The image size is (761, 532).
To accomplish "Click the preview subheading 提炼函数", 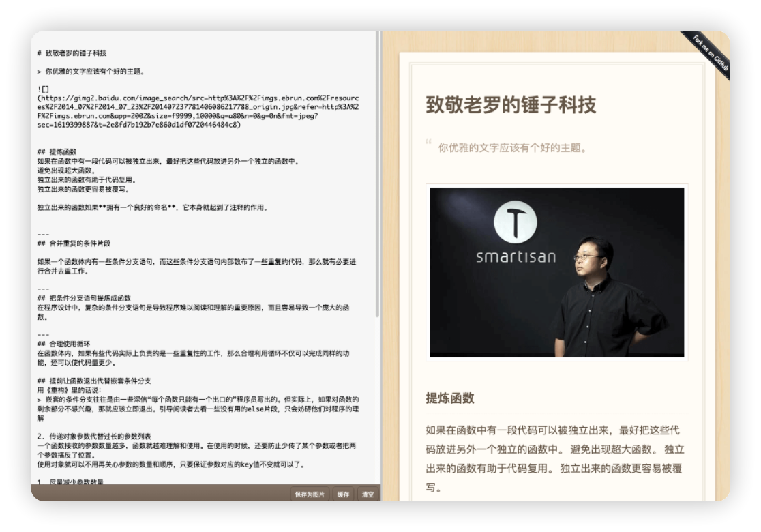I will point(449,398).
